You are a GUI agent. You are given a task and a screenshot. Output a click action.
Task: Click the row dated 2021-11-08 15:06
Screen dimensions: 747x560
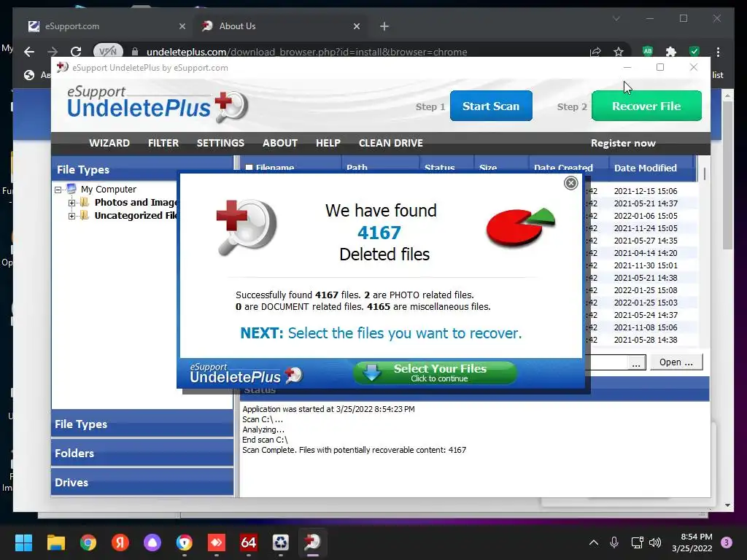[x=645, y=327]
